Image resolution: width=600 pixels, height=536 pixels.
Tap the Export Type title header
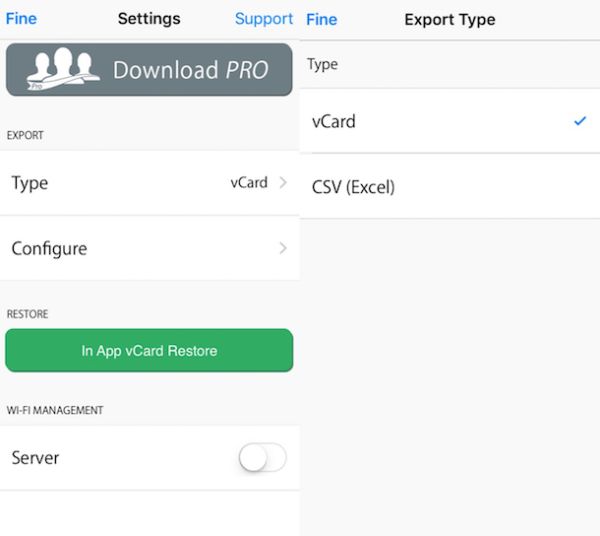point(450,20)
